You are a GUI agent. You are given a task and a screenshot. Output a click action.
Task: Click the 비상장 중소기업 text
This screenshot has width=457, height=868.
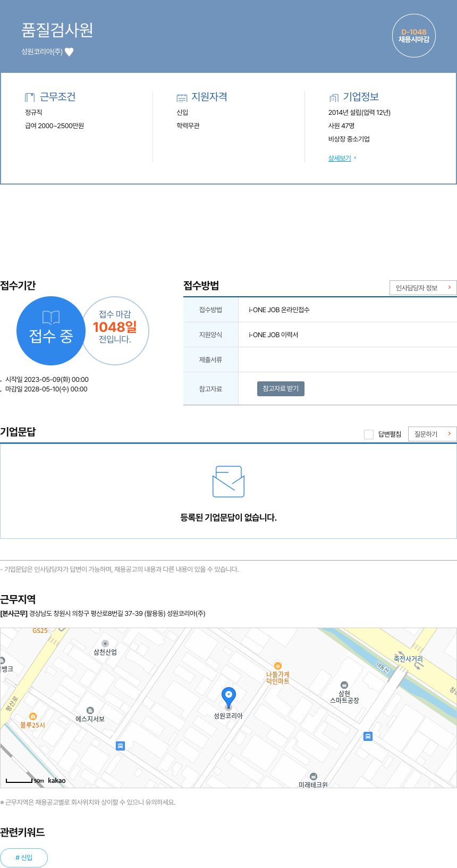[x=349, y=139]
